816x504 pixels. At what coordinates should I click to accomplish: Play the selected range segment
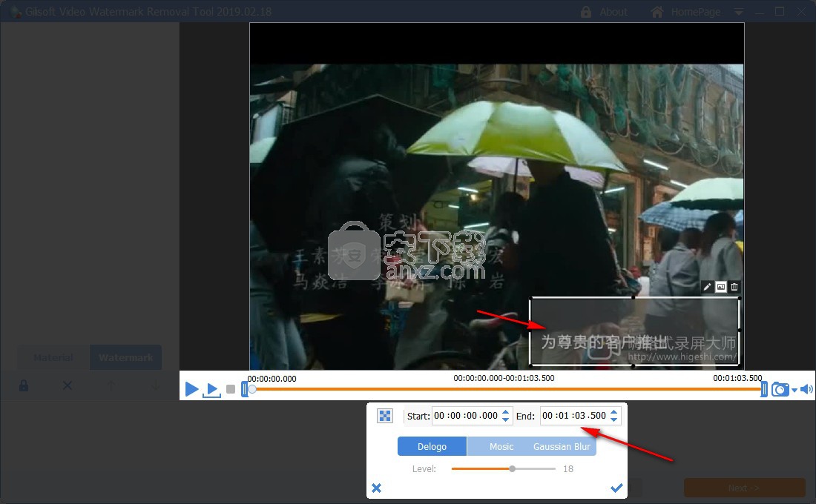[x=211, y=390]
